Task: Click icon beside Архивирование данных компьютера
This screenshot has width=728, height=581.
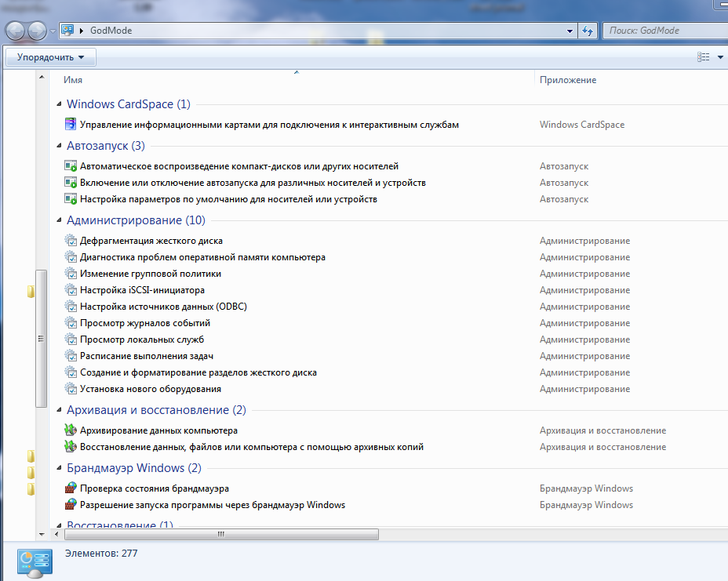Action: [x=70, y=430]
